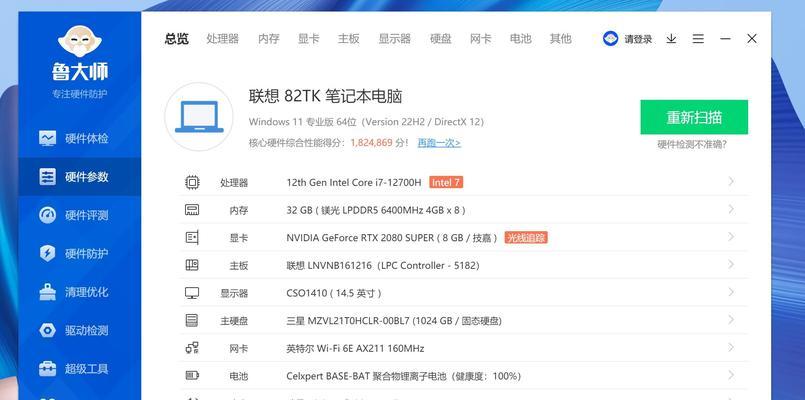Screen dimensions: 805x400
Task: Click 硬件检测不准确? link
Action: coord(692,145)
